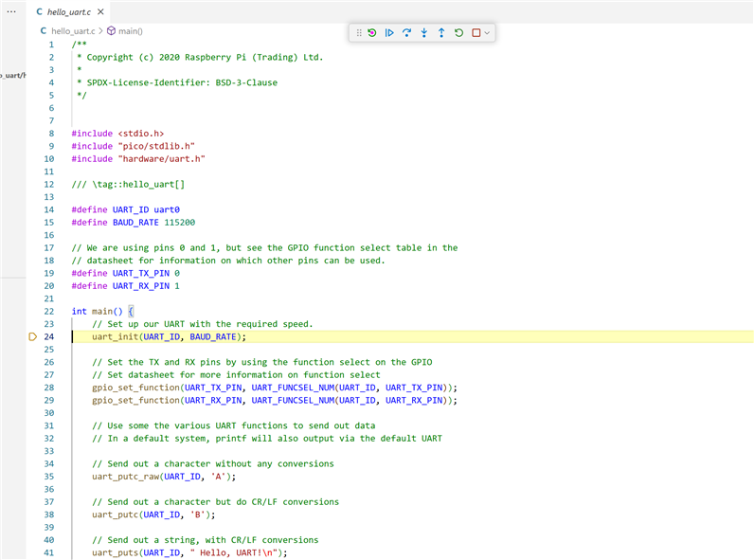Open the three-dots more actions menu
The width and height of the screenshot is (754, 560).
[11, 11]
